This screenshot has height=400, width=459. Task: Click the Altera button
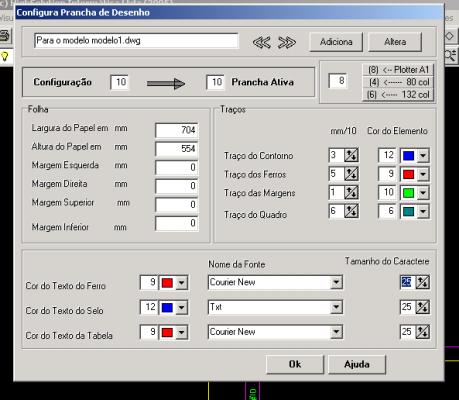pos(395,42)
